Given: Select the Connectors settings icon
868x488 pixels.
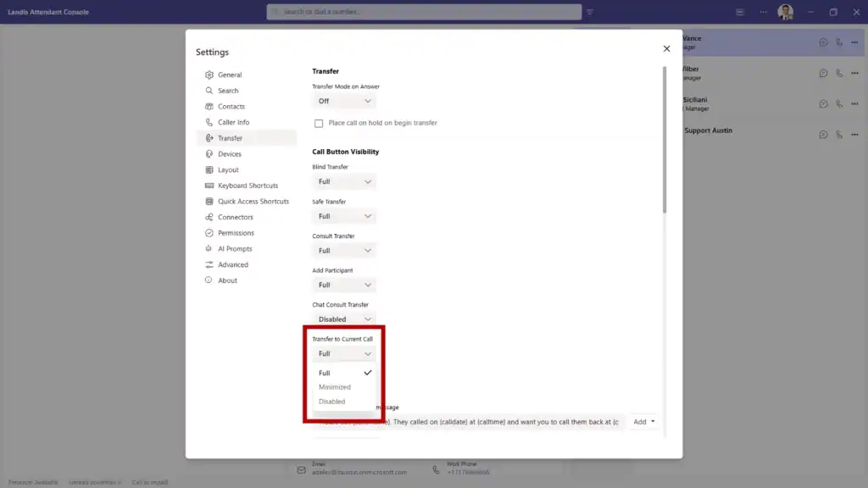Looking at the screenshot, I should (x=209, y=217).
